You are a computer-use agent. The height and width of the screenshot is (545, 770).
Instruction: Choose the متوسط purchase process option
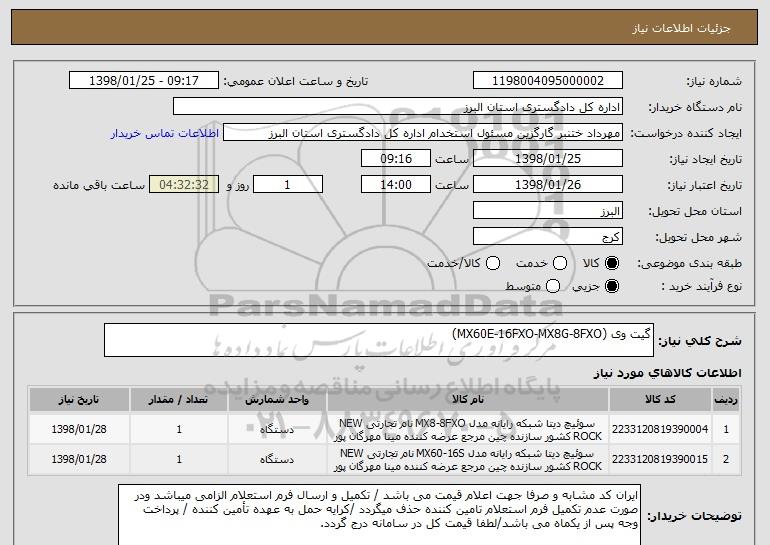coord(553,286)
